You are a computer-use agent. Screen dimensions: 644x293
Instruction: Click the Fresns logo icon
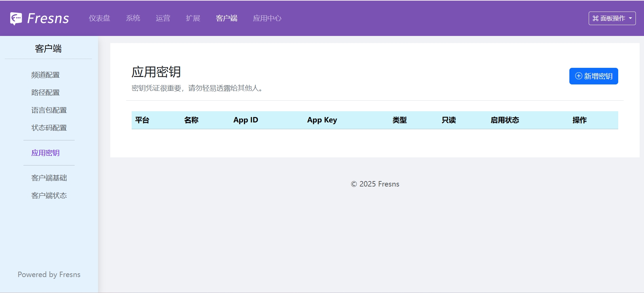(16, 18)
